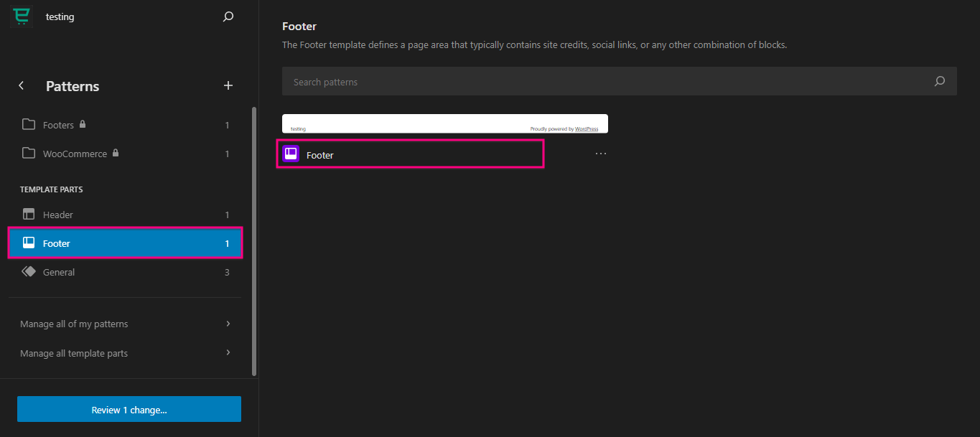The image size is (980, 437).
Task: Open the General template parts
Action: coord(125,272)
